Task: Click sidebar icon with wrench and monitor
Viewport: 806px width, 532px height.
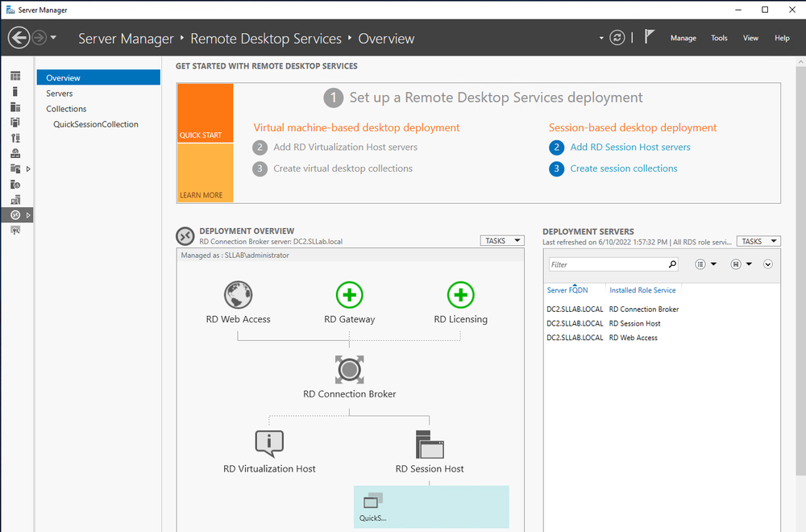Action: pyautogui.click(x=15, y=138)
